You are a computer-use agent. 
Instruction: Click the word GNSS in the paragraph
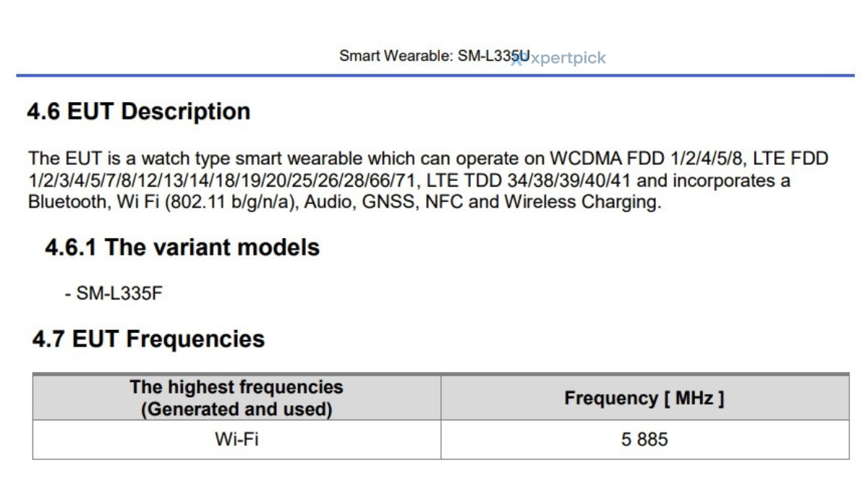pyautogui.click(x=383, y=202)
